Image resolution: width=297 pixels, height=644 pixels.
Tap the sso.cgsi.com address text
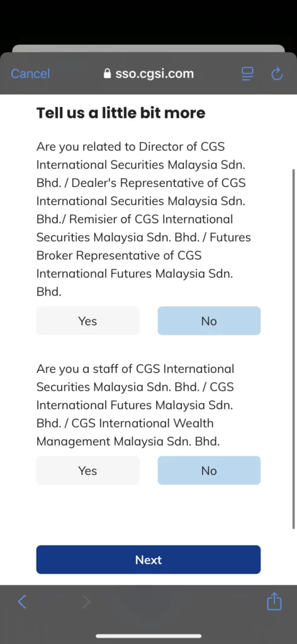[x=154, y=74]
